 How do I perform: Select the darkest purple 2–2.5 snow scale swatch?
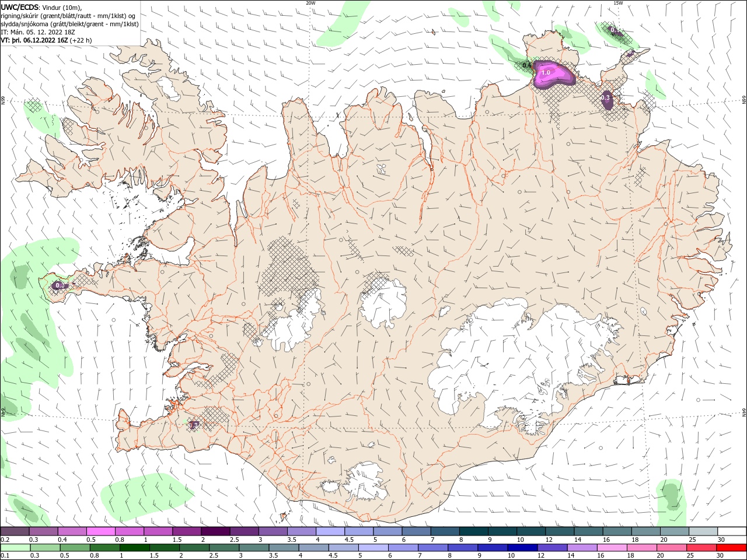tap(215, 531)
